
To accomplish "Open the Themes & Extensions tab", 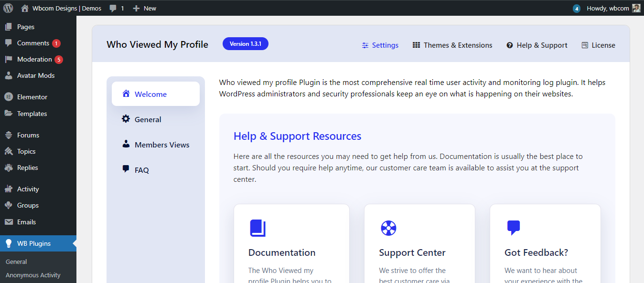I will 452,45.
